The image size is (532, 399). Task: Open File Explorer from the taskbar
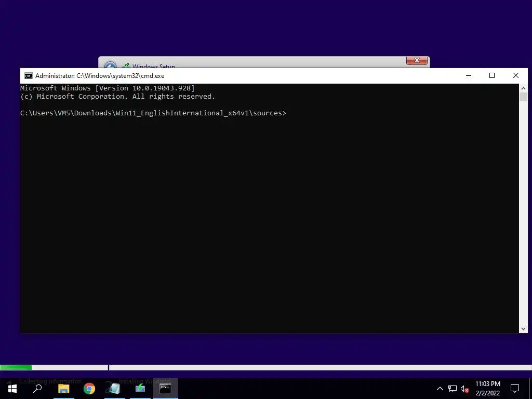(x=63, y=389)
